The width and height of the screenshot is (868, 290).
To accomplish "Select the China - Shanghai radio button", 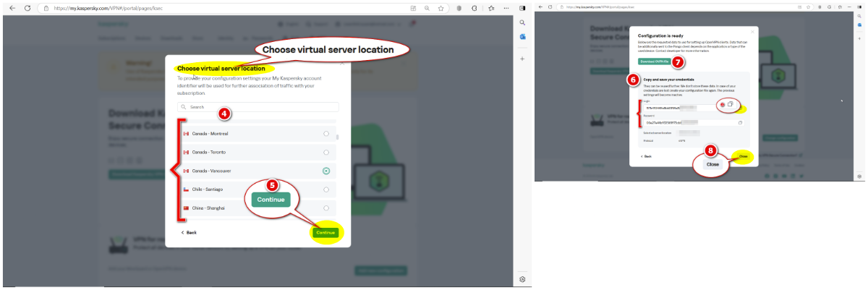I will tap(326, 208).
